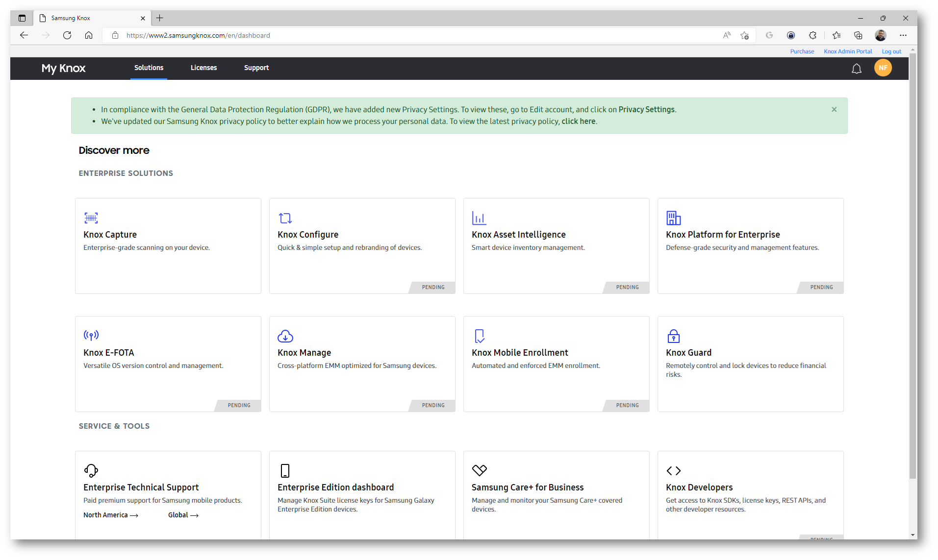The height and width of the screenshot is (560, 938).
Task: Open the Knox Mobile Enrollment title
Action: coord(520,353)
